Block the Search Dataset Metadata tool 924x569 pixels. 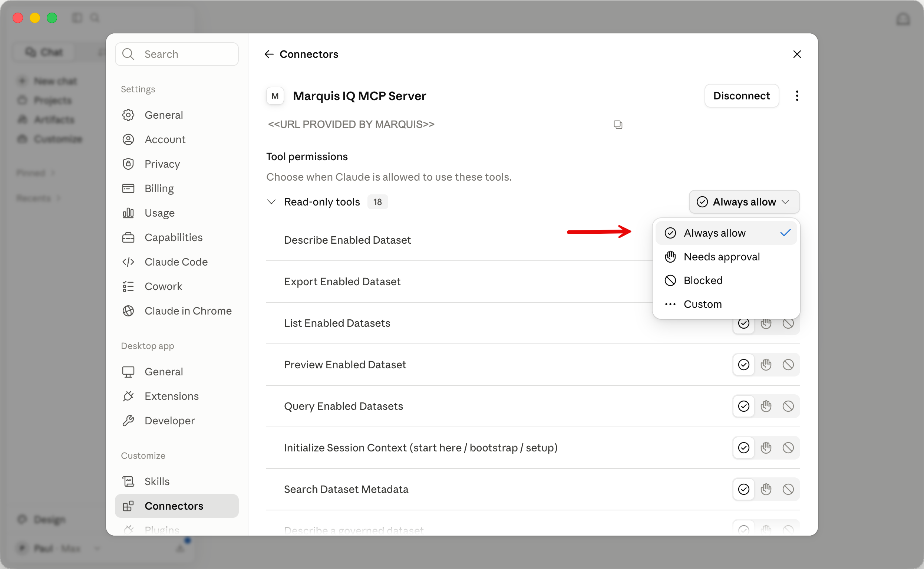(788, 489)
